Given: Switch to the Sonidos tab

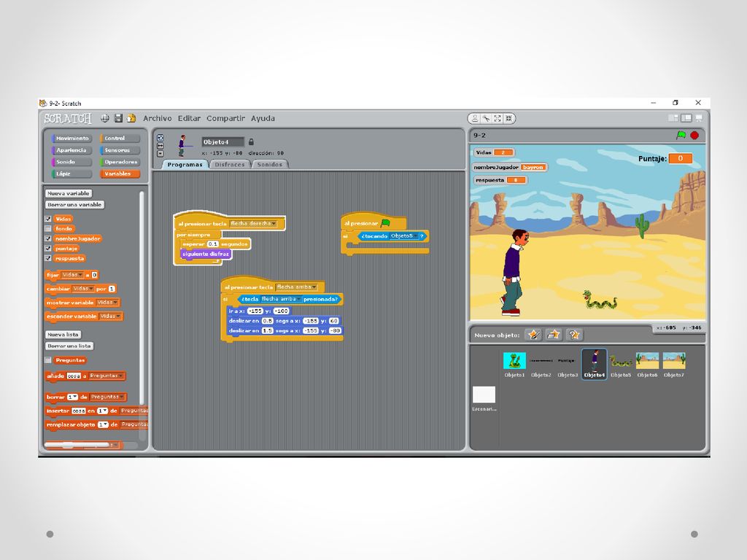Looking at the screenshot, I should [270, 164].
